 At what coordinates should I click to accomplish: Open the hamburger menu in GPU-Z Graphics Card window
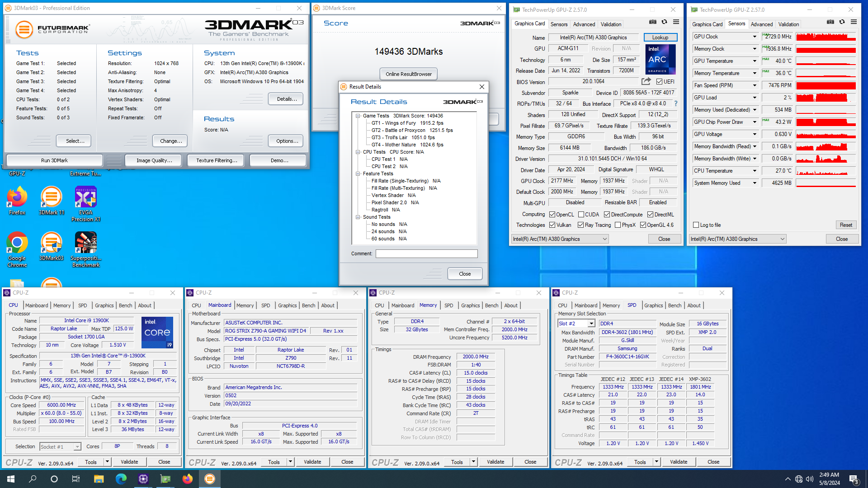click(676, 22)
